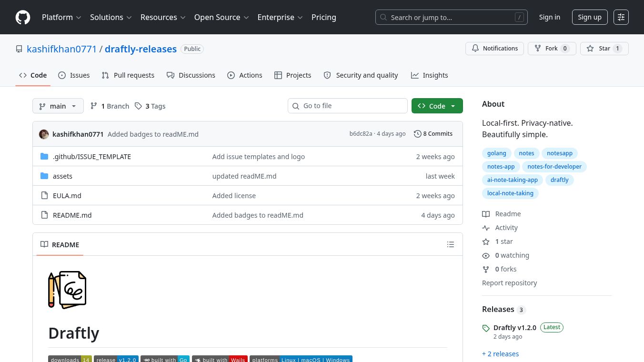The image size is (644, 362).
Task: Open the commit history clock icon
Action: point(418,134)
